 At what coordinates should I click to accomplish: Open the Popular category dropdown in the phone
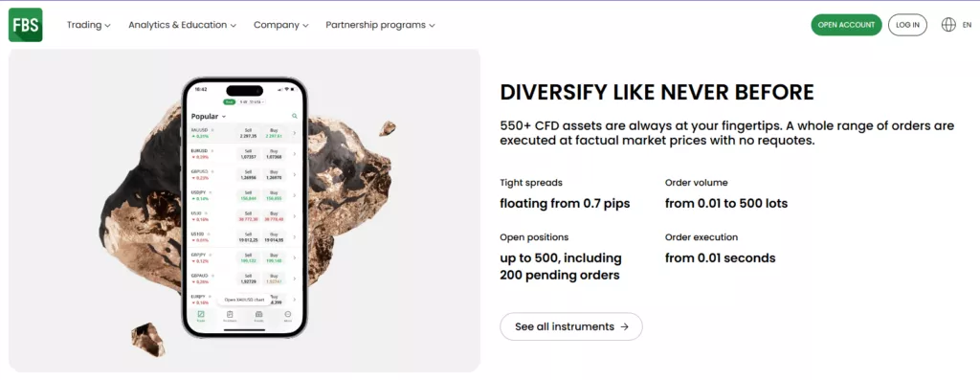pos(208,116)
